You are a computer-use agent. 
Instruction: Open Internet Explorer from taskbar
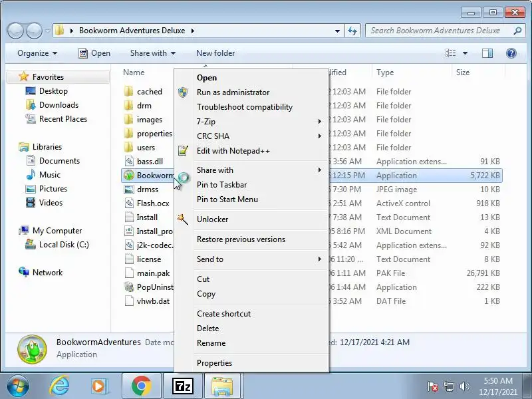point(59,386)
